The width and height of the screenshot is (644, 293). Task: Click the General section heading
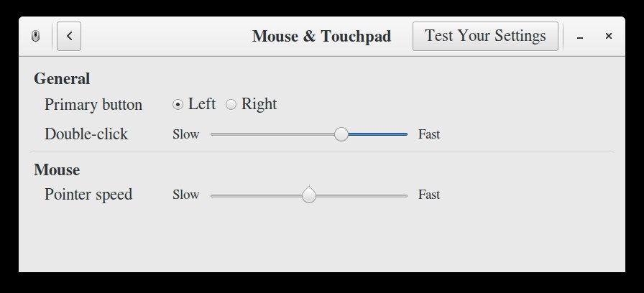coord(62,79)
